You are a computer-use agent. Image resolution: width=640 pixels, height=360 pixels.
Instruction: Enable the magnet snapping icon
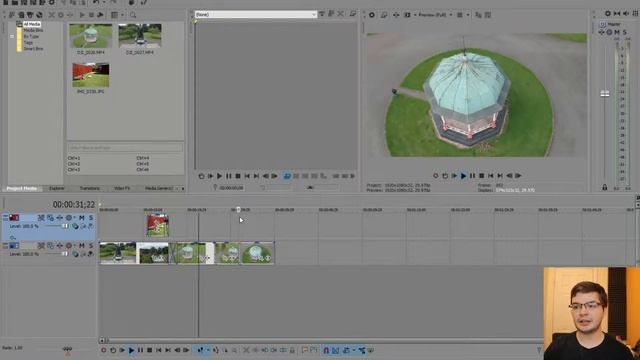point(326,350)
